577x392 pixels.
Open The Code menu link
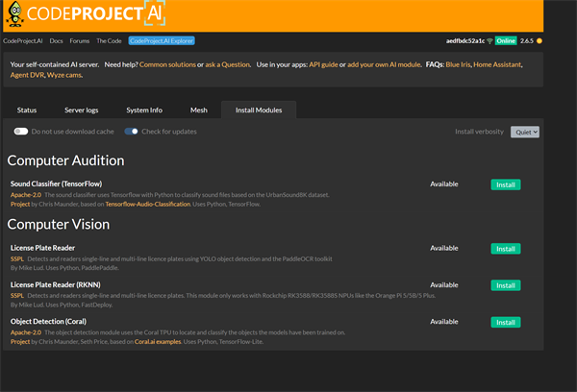coord(109,40)
